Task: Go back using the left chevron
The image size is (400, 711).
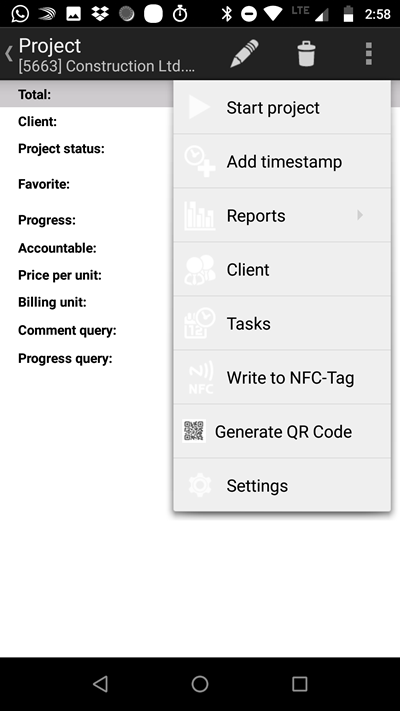Action: point(9,54)
